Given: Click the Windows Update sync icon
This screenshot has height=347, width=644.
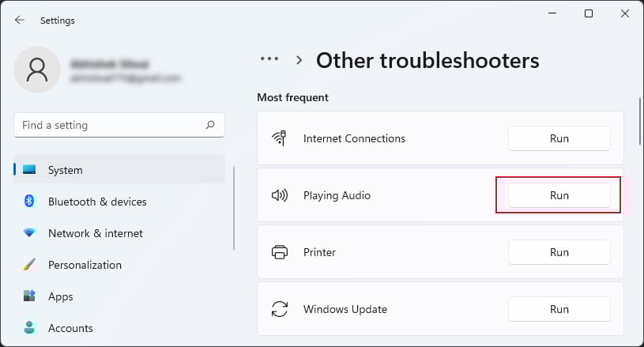Looking at the screenshot, I should (x=280, y=309).
